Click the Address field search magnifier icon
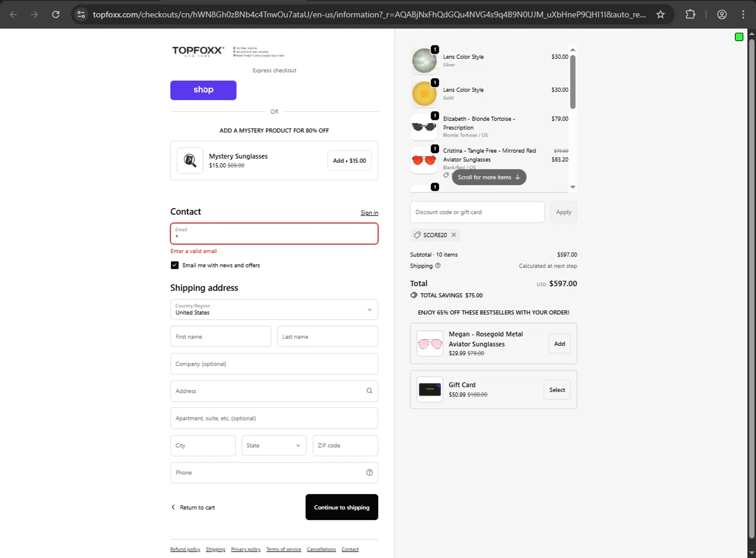 (369, 391)
